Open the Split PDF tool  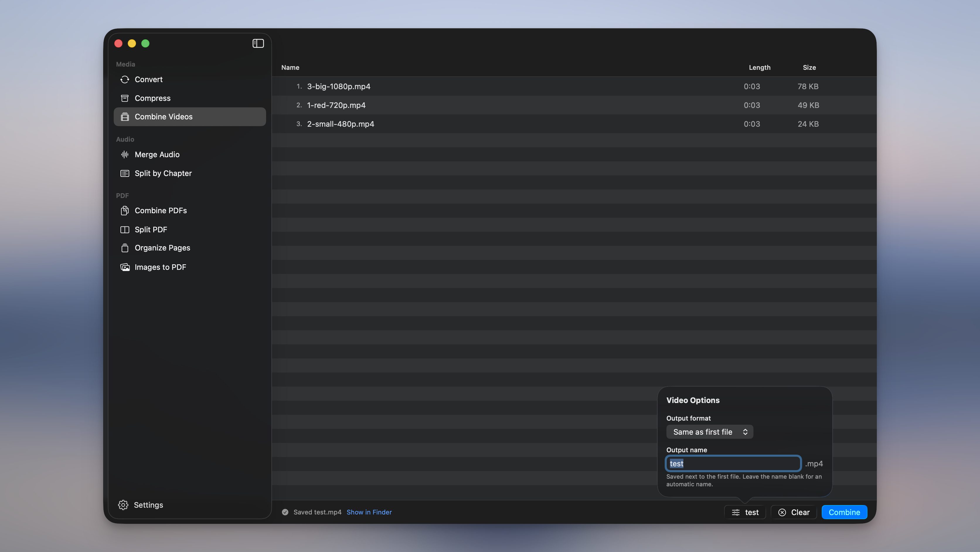pyautogui.click(x=190, y=230)
